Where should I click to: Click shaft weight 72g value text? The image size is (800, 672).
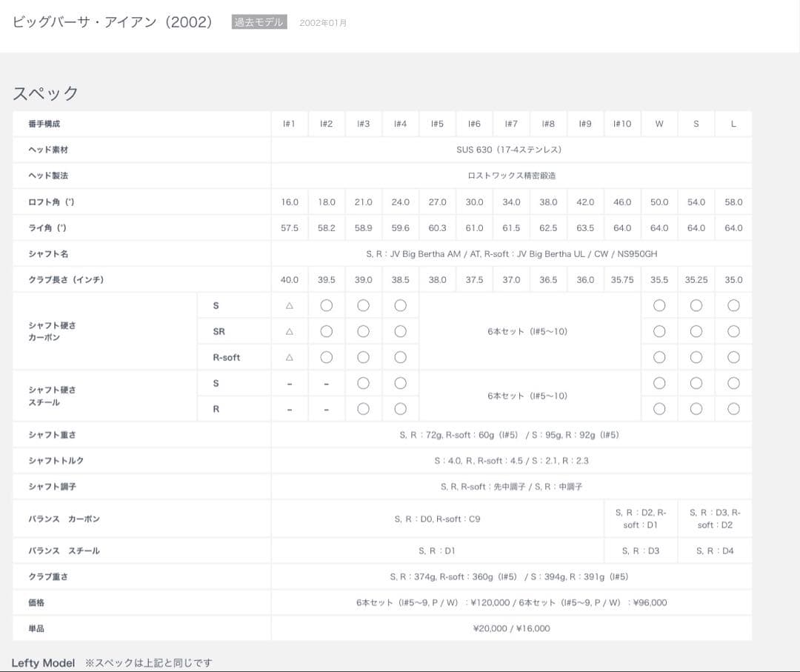coord(509,435)
